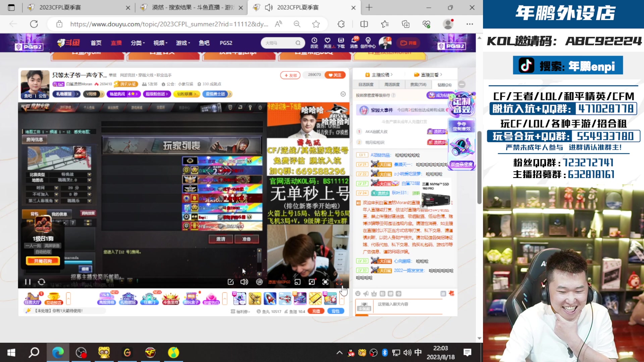
Task: Enter fullscreen mode in player
Action: click(339, 282)
